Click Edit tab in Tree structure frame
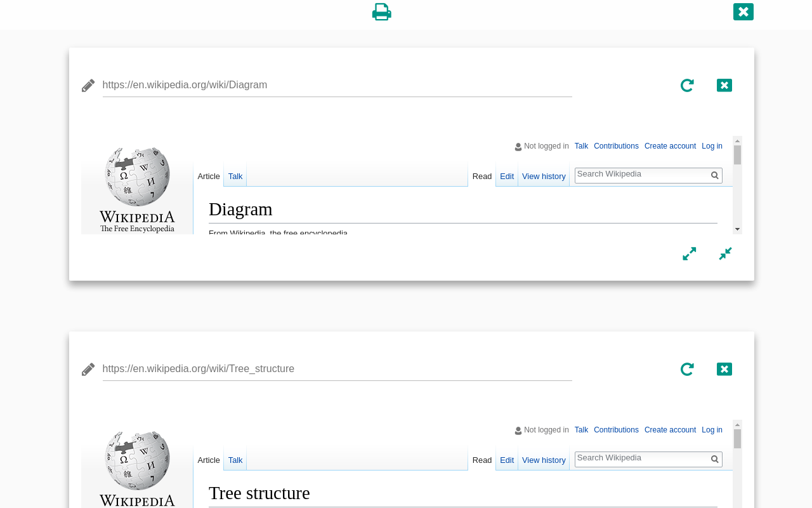This screenshot has height=508, width=812. [x=507, y=460]
